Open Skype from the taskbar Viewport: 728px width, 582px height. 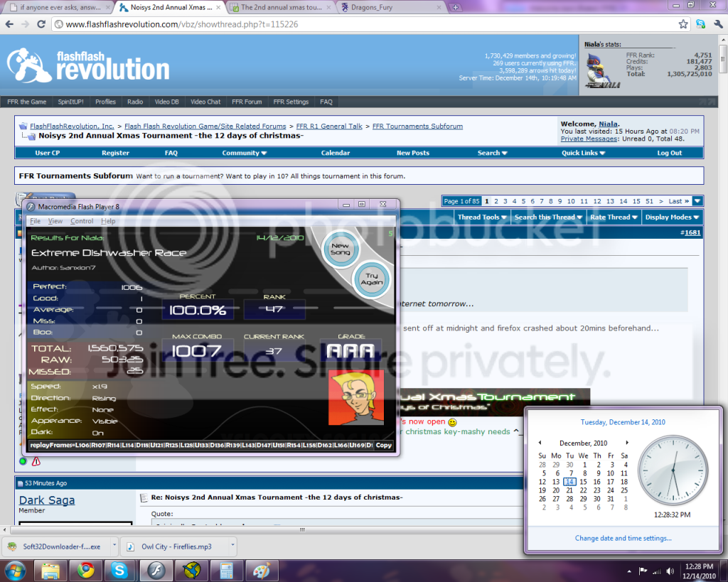119,570
